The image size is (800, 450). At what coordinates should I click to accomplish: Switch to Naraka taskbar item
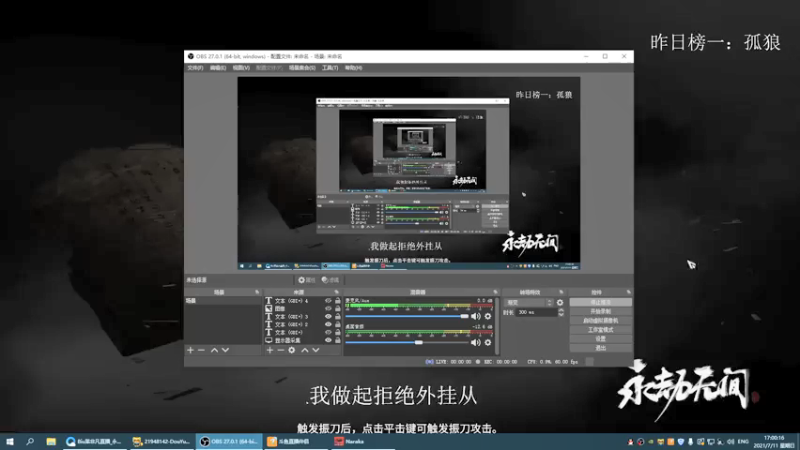coord(363,441)
